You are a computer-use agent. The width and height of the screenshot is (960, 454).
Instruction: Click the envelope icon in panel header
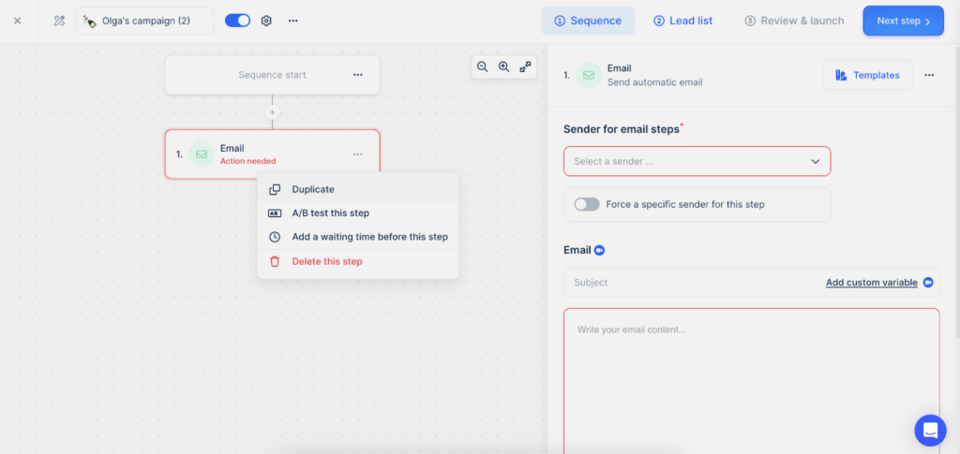[x=588, y=75]
